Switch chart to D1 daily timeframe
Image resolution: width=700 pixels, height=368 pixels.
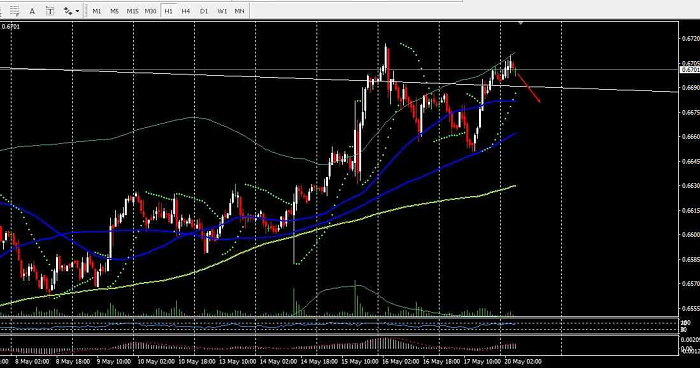coord(204,11)
